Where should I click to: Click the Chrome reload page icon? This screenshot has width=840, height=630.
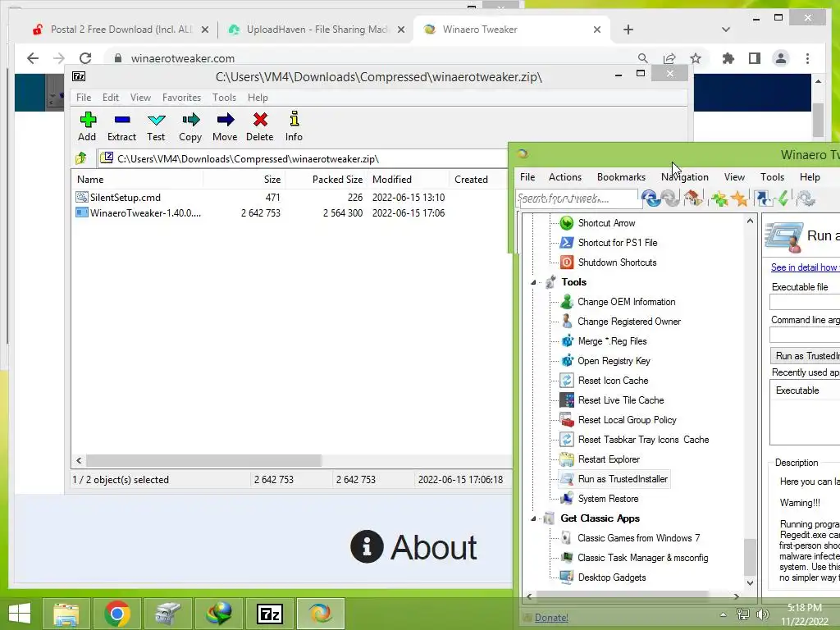[x=85, y=58]
